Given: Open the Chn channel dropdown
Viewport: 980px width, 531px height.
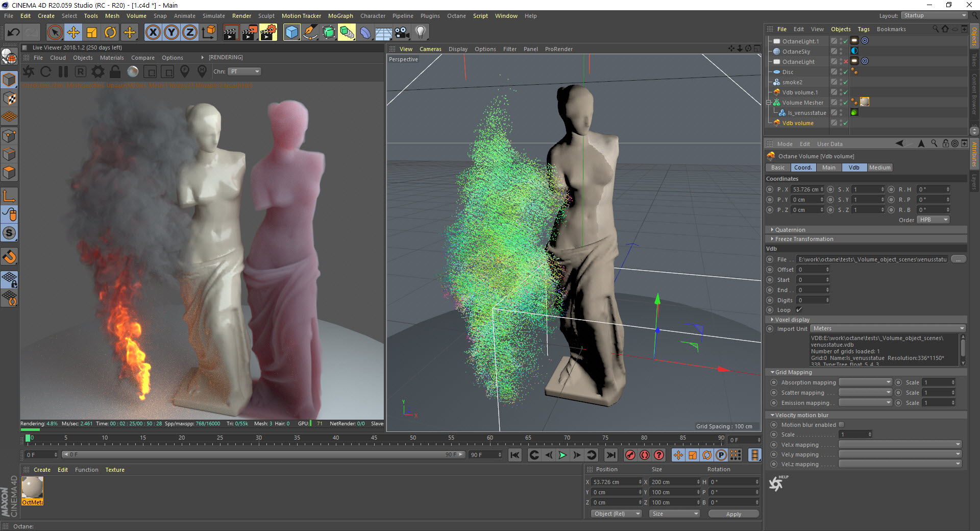Looking at the screenshot, I should pos(244,71).
